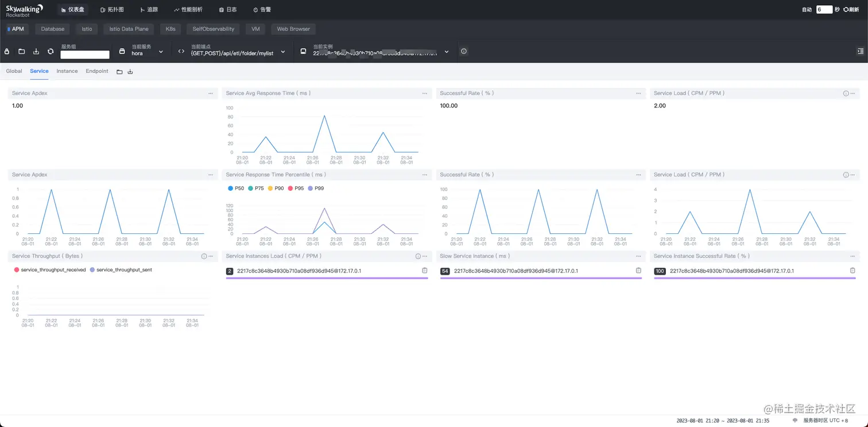The width and height of the screenshot is (868, 427).
Task: Open Slow Service Instance options menu
Action: coord(639,256)
